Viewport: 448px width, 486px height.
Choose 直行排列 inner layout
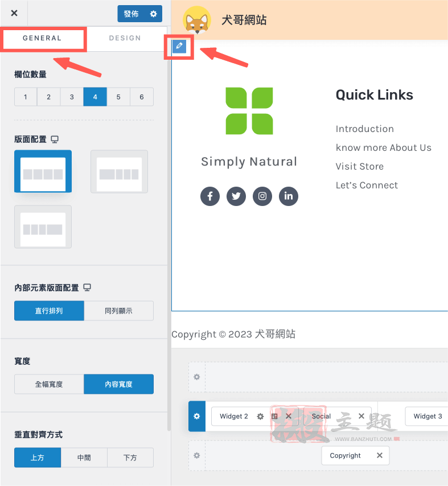(x=49, y=311)
